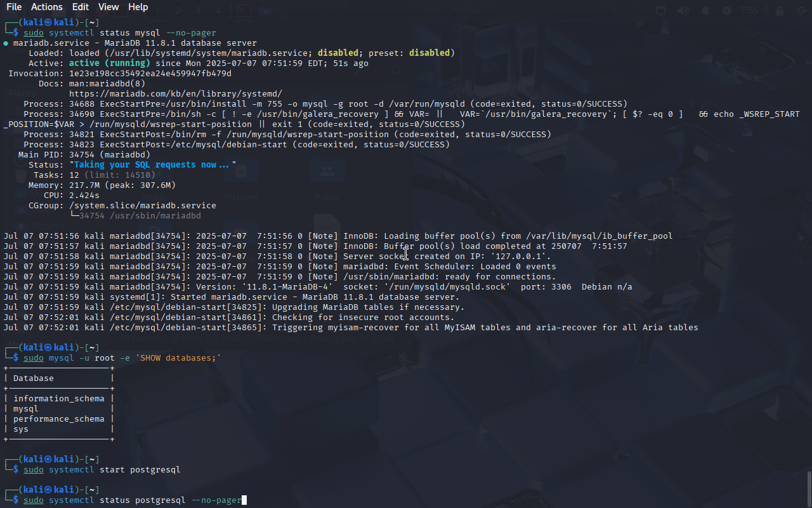The height and width of the screenshot is (508, 812).
Task: Click the log line 'Server socket created on IP'
Action: click(x=277, y=257)
